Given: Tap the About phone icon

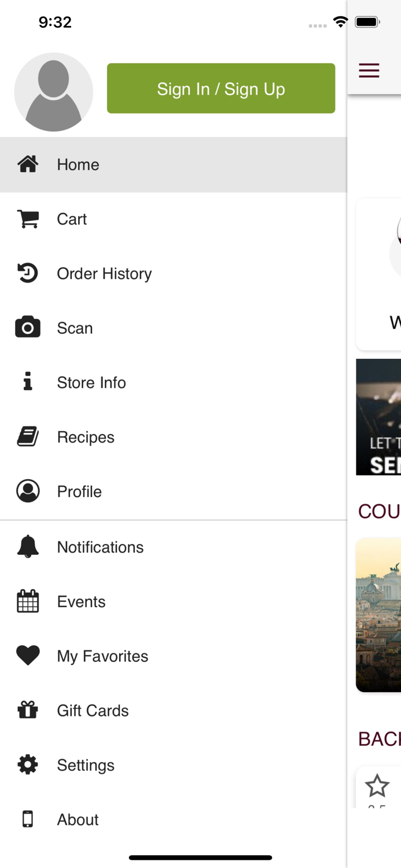Looking at the screenshot, I should coord(28,819).
